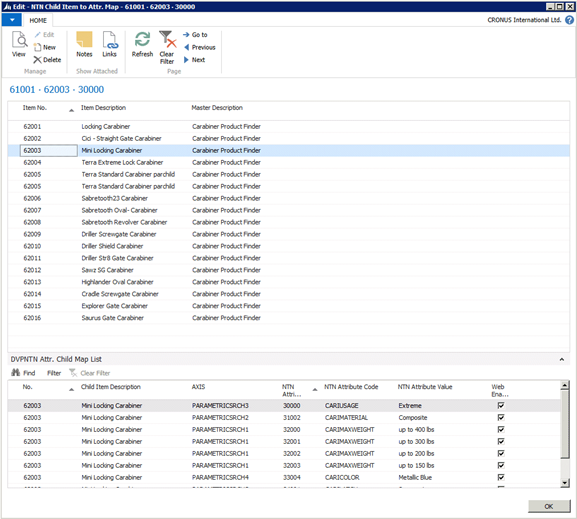Sort by Item No. column header arrow
Screen dimensions: 577x519
pos(71,110)
